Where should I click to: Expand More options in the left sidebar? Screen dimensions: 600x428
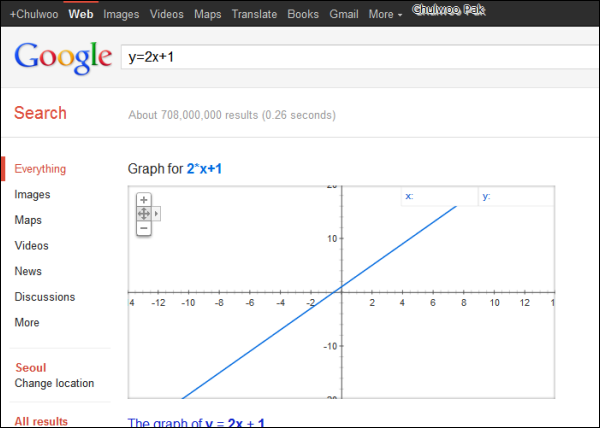27,323
